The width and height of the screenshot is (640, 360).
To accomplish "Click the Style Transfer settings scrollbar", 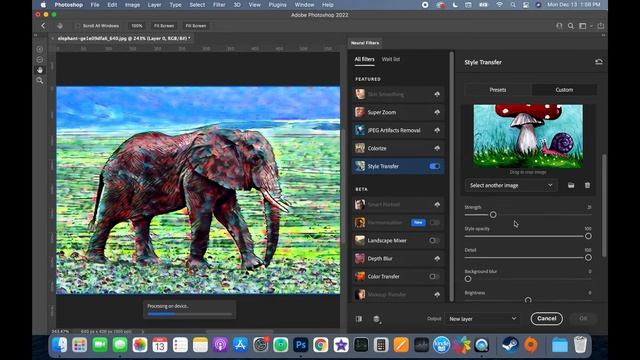I will [x=604, y=206].
